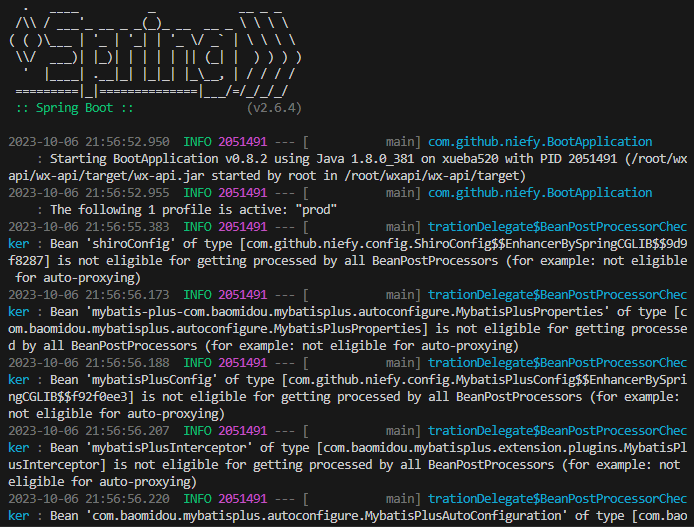Click 'com.github.niefy.BootApplication' on the 21:56:52.950 line
This screenshot has height=527, width=694.
pos(540,142)
